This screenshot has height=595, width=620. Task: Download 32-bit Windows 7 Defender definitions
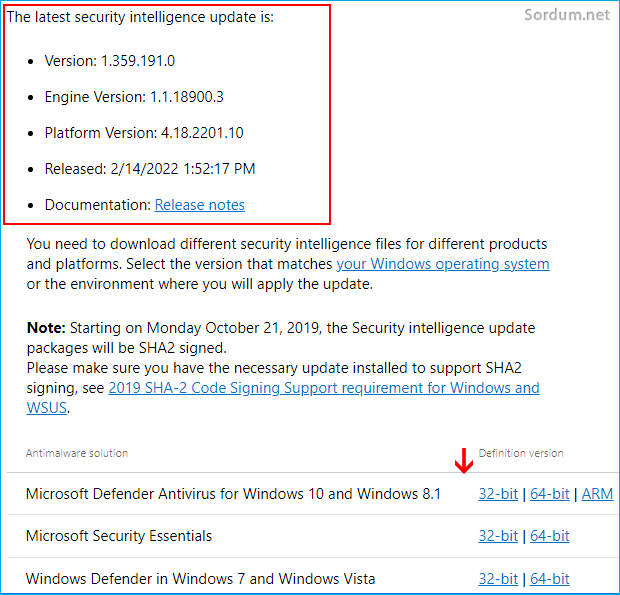click(498, 579)
